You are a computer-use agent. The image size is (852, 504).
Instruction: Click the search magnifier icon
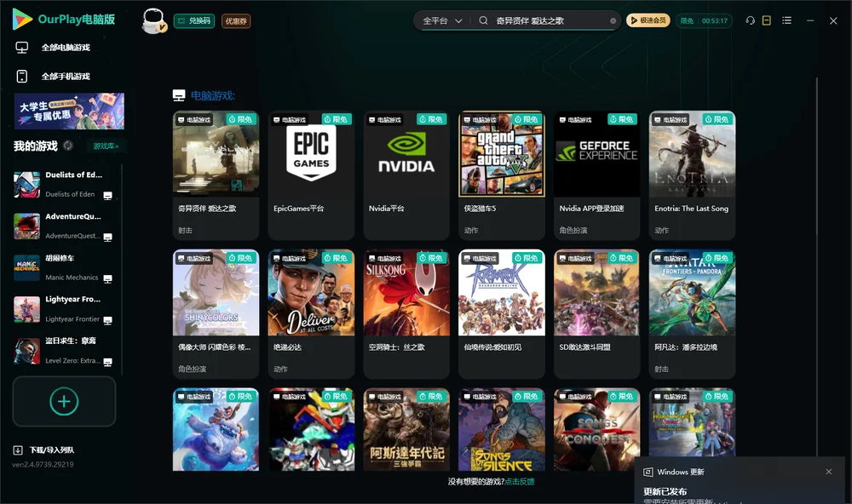[483, 20]
